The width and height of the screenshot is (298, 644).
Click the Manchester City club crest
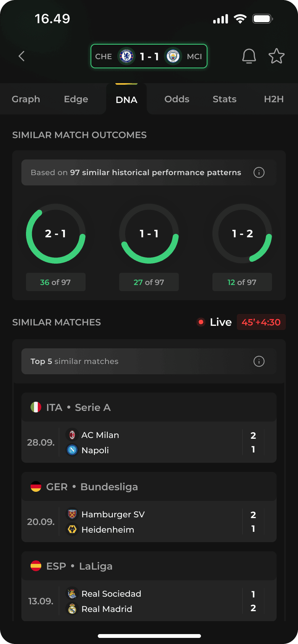click(x=173, y=56)
